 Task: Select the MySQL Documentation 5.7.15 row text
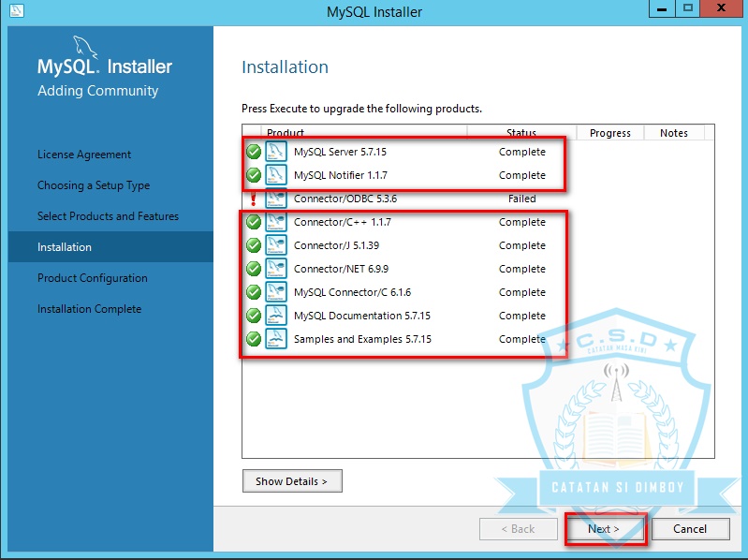[362, 316]
